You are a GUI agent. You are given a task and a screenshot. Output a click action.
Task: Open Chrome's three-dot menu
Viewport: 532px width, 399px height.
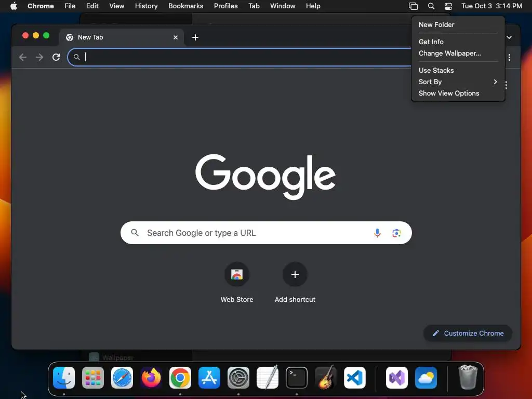[x=509, y=57]
